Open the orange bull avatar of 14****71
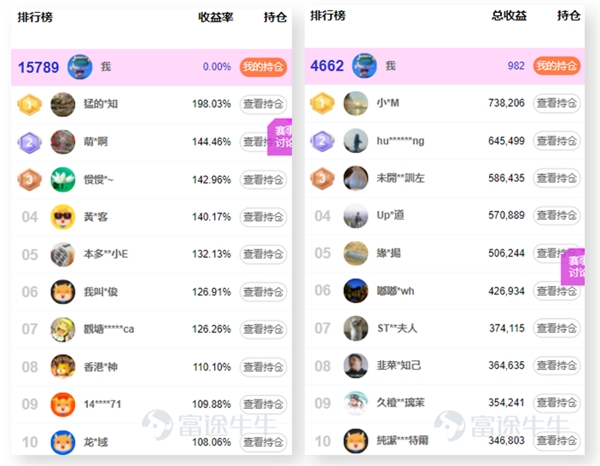Screen dimensions: 600x466 click(x=63, y=404)
